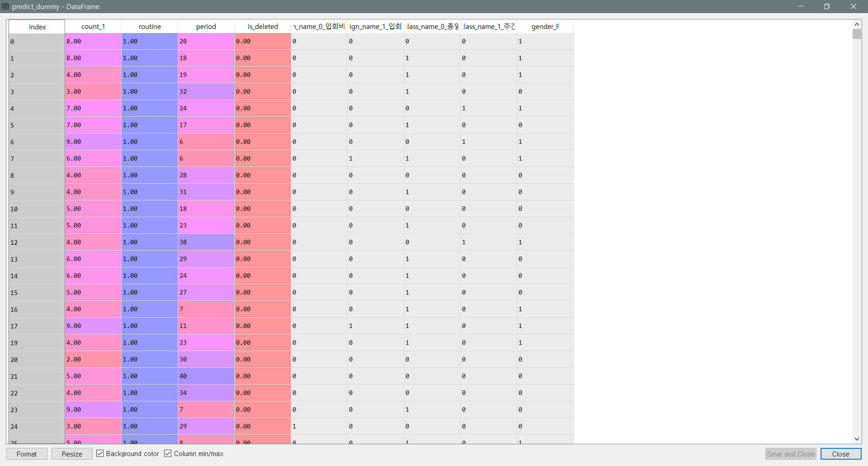
Task: Click is_deleted cell 0.00 in row 2
Action: tap(263, 75)
